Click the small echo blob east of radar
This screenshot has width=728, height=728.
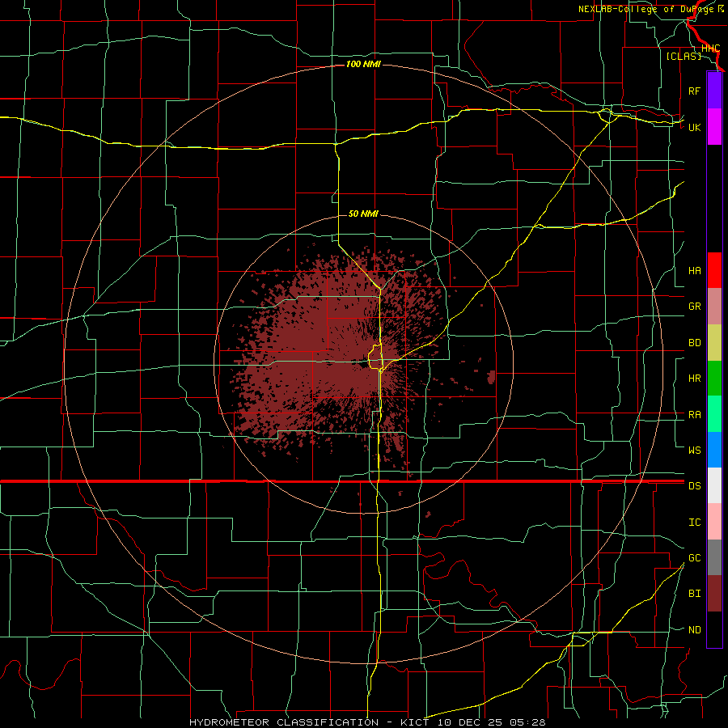point(491,377)
